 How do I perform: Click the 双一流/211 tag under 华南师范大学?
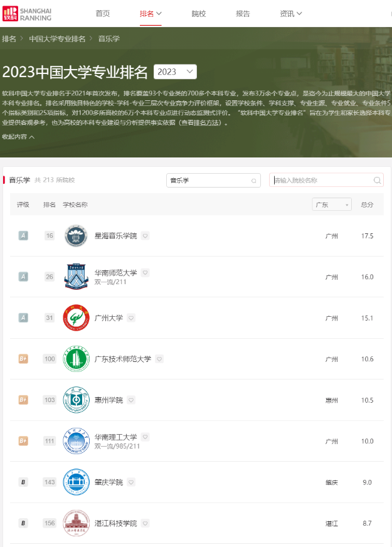pos(110,282)
